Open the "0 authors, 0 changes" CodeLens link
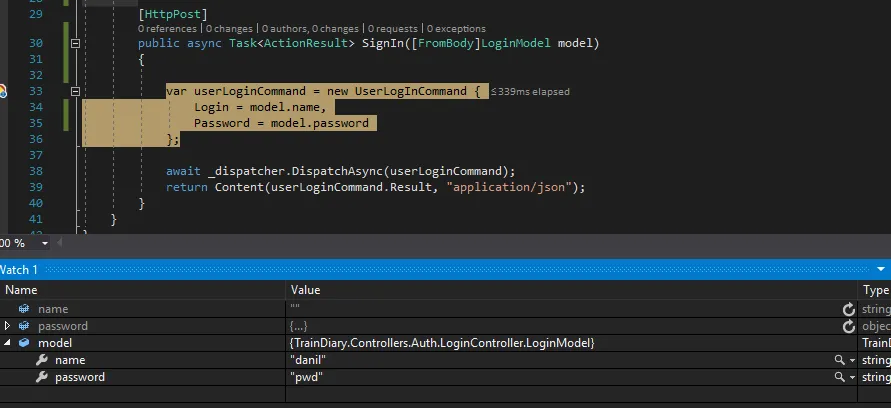 click(310, 28)
